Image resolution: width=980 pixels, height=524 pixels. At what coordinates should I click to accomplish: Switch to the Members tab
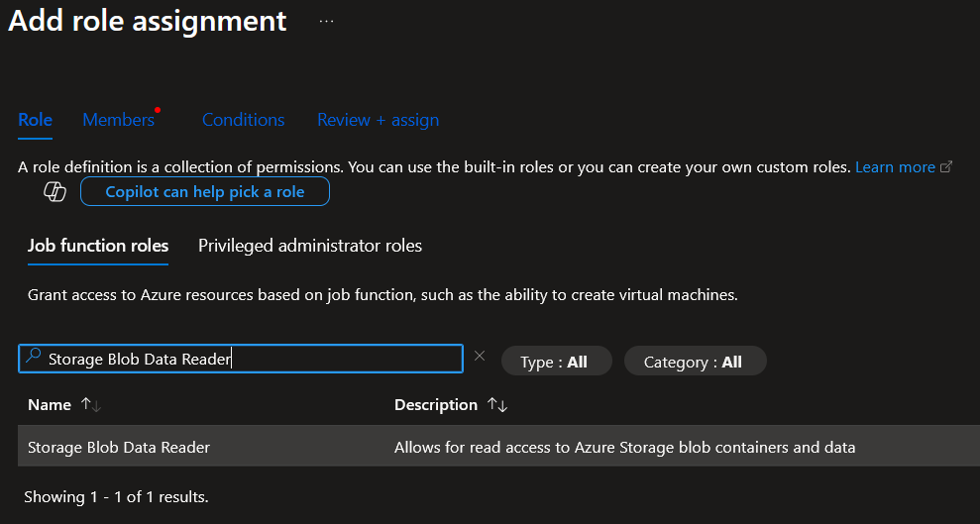[x=119, y=120]
